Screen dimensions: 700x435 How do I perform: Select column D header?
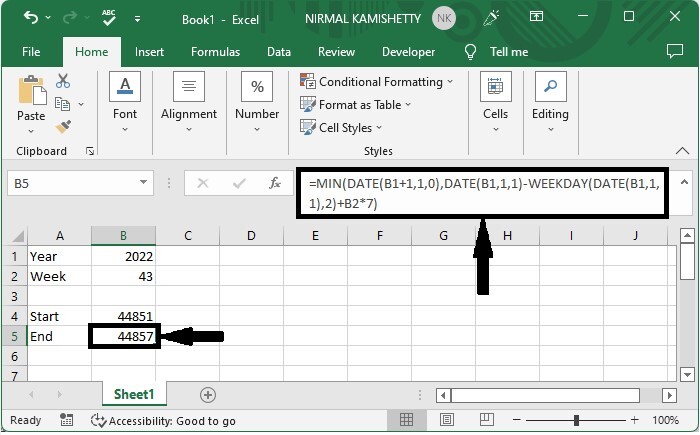pos(251,235)
